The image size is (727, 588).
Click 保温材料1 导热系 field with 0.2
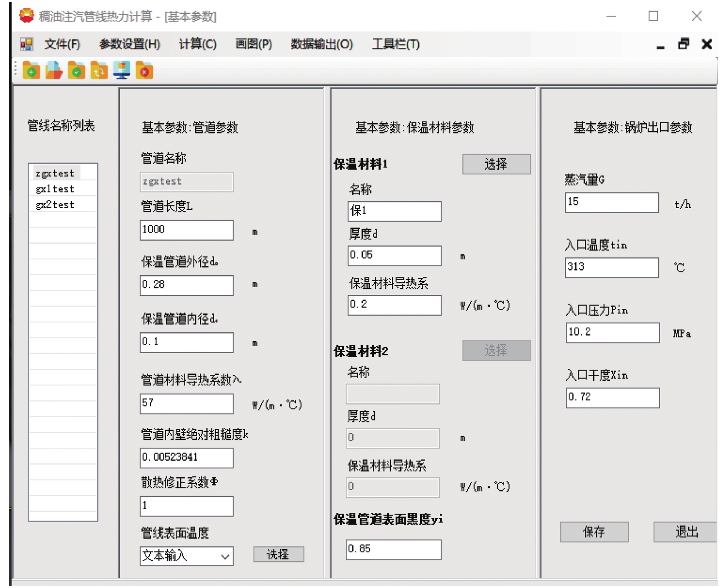395,305
